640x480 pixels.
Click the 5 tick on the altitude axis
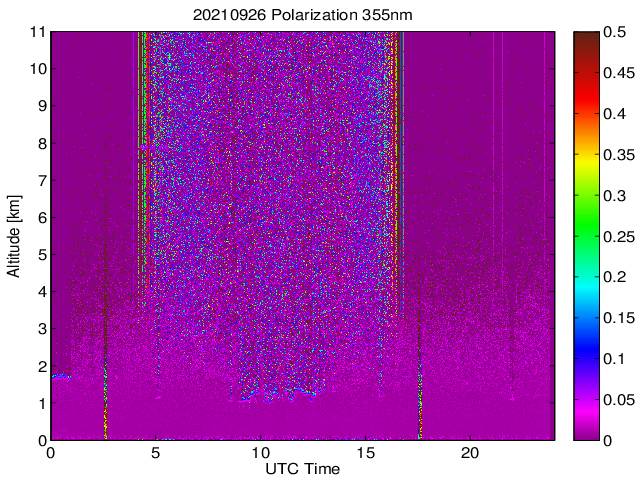point(42,254)
